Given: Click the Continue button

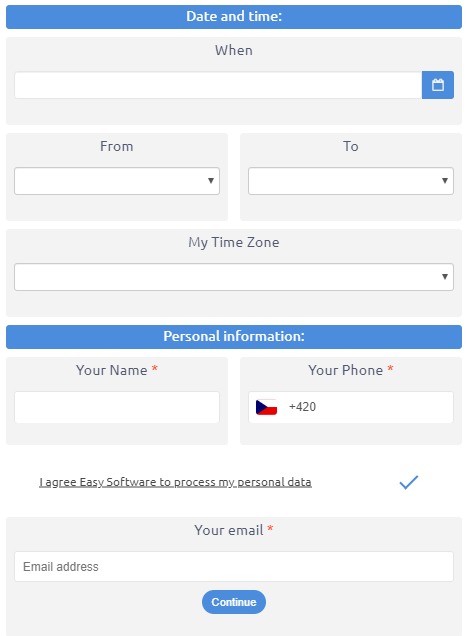Looking at the screenshot, I should coord(234,602).
